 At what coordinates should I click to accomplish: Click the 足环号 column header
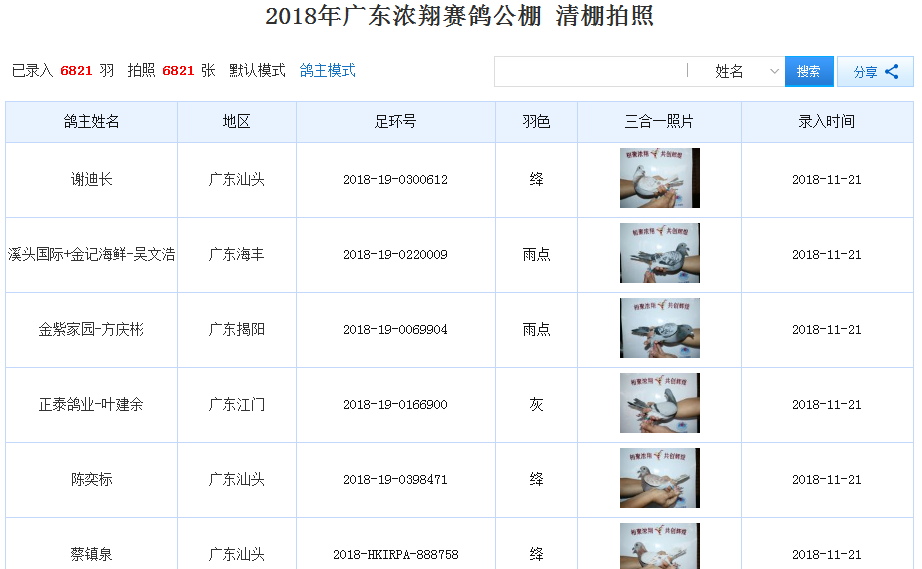tap(396, 122)
